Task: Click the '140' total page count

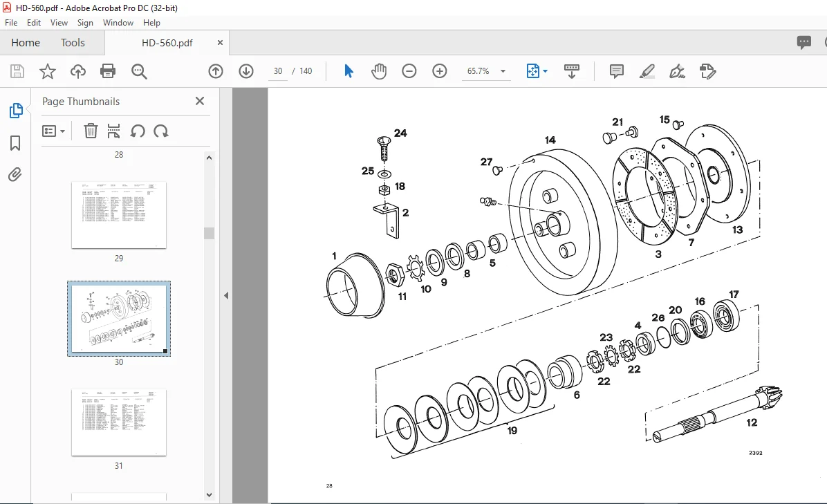Action: (x=306, y=71)
